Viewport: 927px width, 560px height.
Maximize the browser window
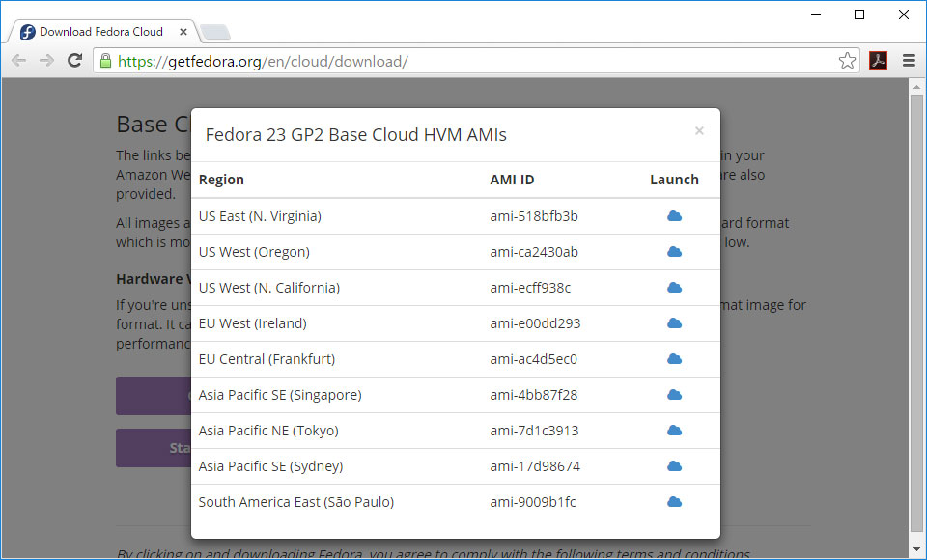[859, 14]
